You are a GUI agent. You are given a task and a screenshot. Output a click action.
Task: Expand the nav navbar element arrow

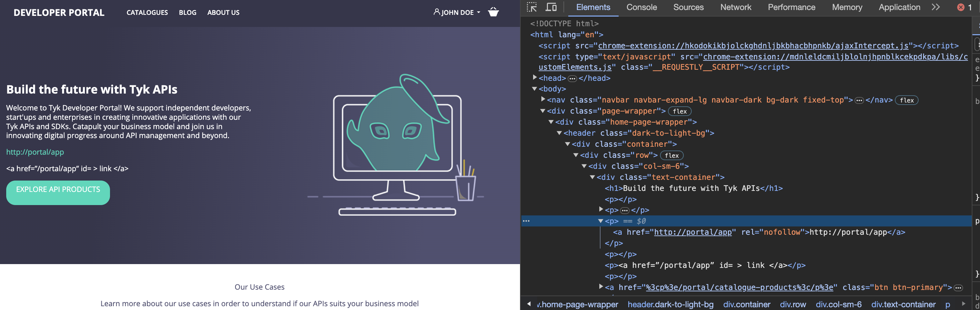tap(543, 99)
